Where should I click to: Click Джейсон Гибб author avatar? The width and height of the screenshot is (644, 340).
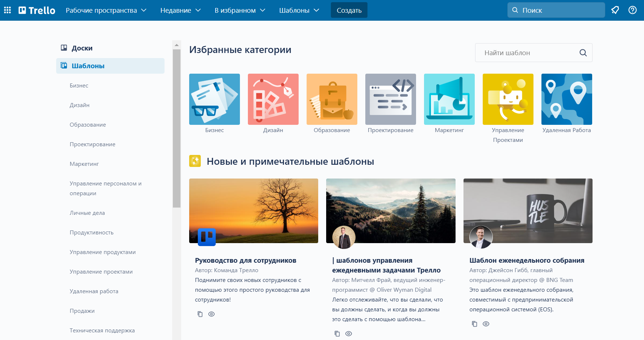click(481, 237)
